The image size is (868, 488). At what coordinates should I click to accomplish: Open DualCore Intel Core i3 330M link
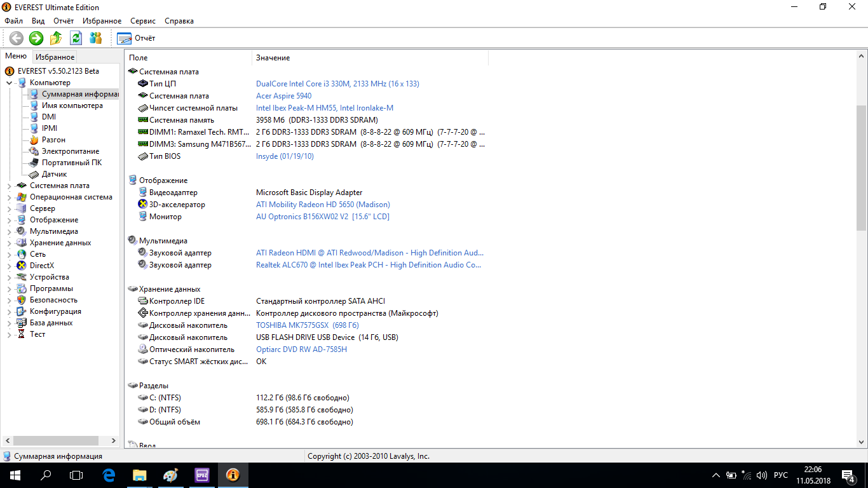click(x=337, y=84)
